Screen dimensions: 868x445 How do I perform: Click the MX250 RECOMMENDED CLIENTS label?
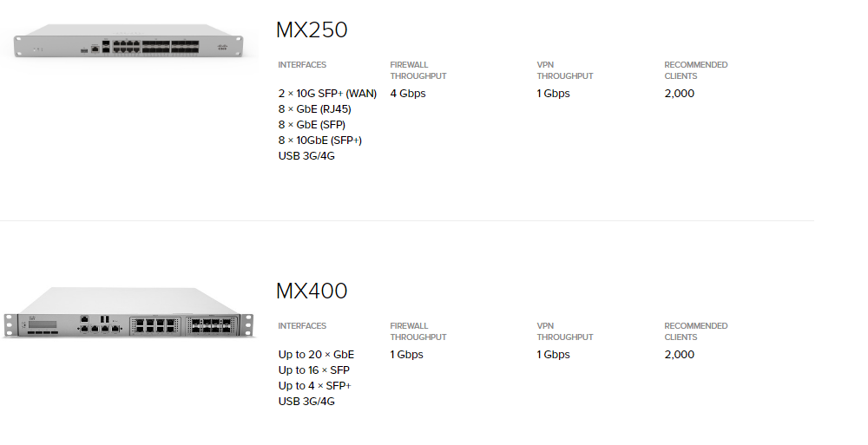pyautogui.click(x=696, y=70)
